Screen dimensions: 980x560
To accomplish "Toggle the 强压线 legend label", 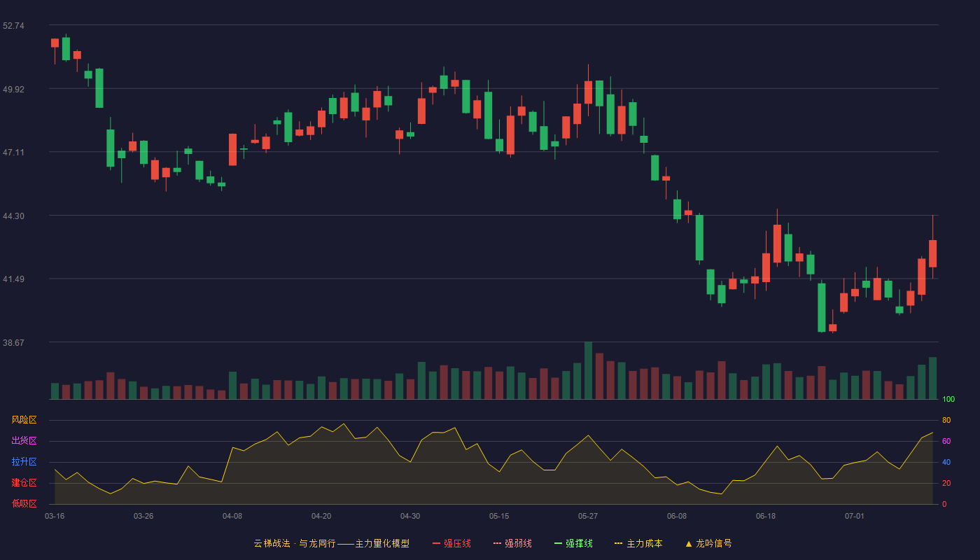I will [457, 543].
